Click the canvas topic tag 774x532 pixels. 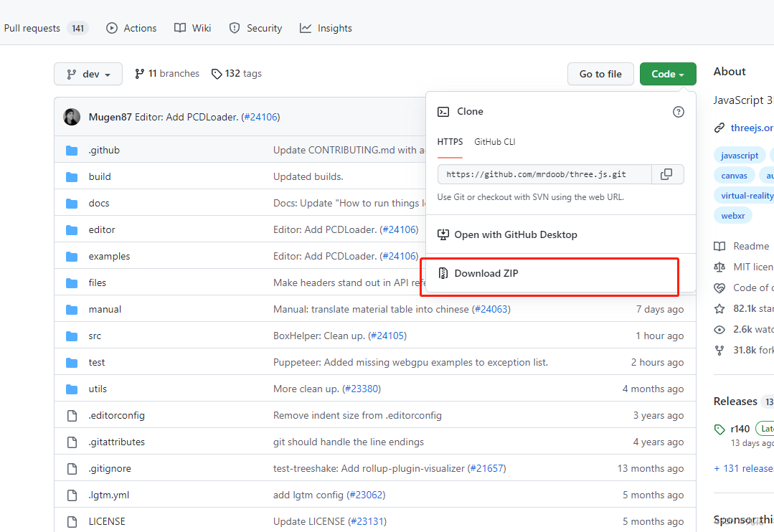[x=734, y=176]
